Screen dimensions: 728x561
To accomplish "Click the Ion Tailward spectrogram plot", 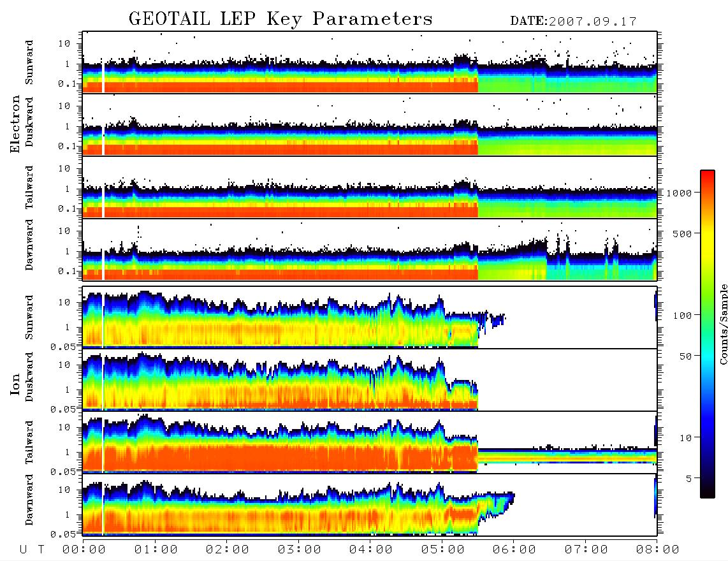I will 370,442.
